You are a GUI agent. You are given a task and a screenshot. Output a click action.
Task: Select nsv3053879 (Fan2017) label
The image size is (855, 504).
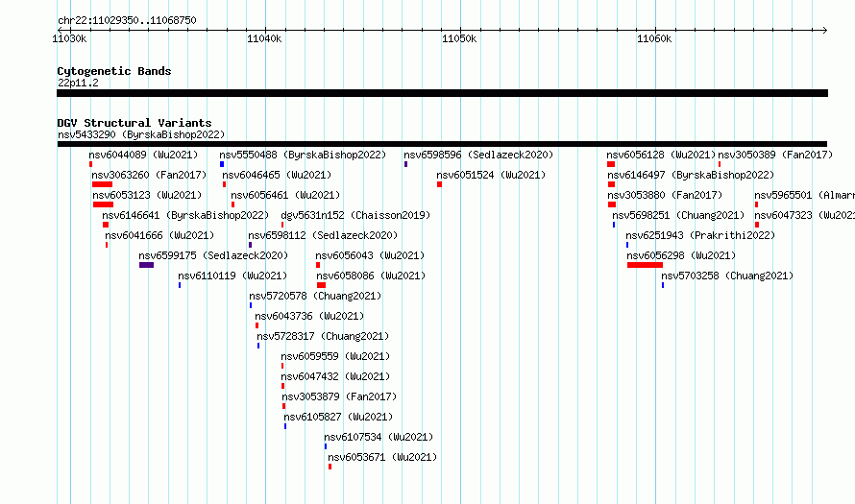[x=339, y=396]
